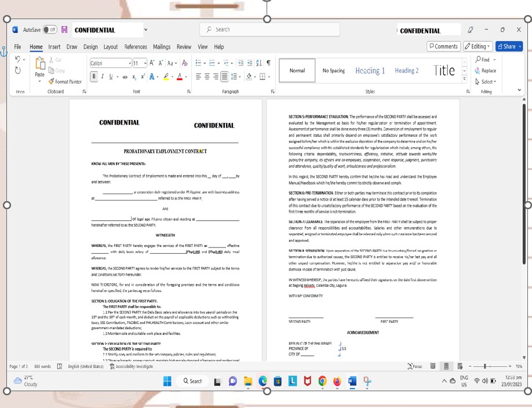Click the Paste clipboard icon

39,64
